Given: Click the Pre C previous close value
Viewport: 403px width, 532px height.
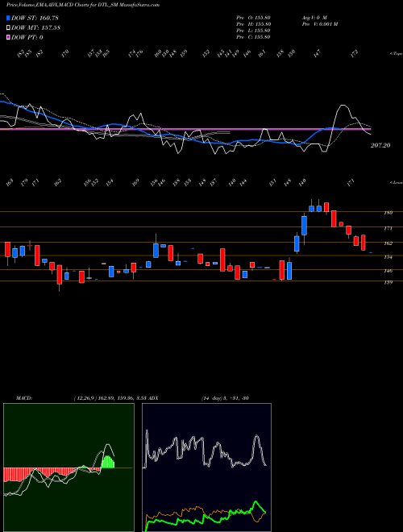Looking at the screenshot, I should [253, 37].
